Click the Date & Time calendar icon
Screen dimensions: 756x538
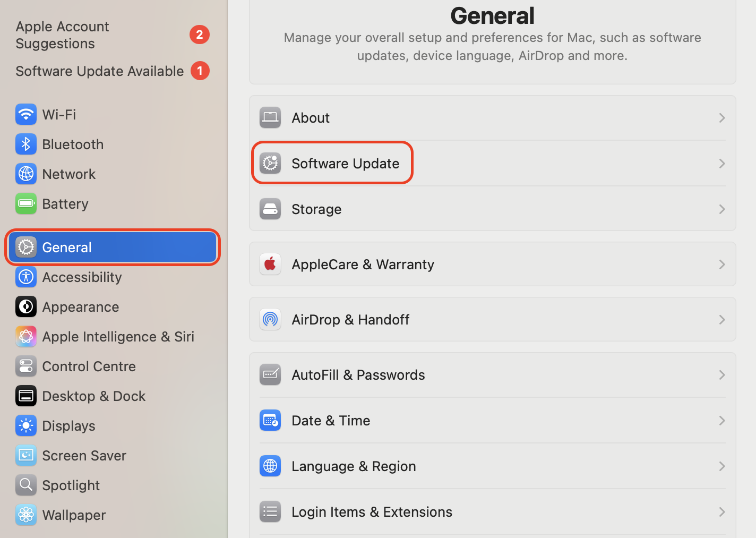click(x=270, y=420)
